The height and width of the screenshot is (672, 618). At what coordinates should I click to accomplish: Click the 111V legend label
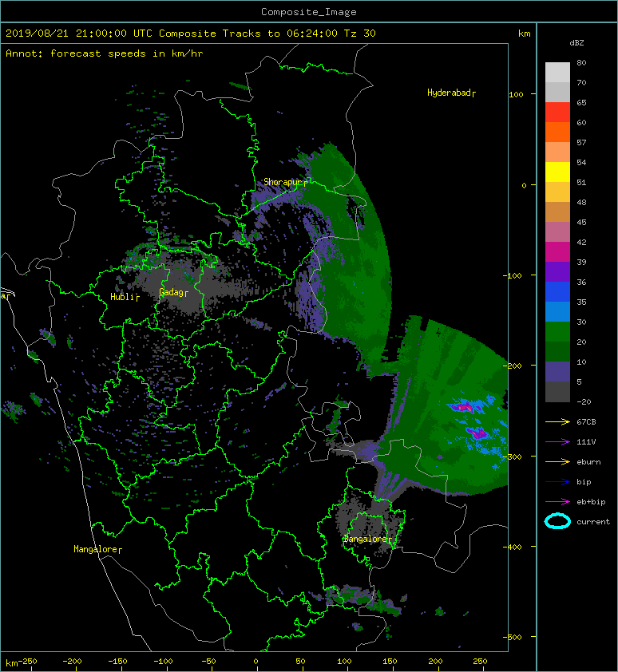point(586,442)
